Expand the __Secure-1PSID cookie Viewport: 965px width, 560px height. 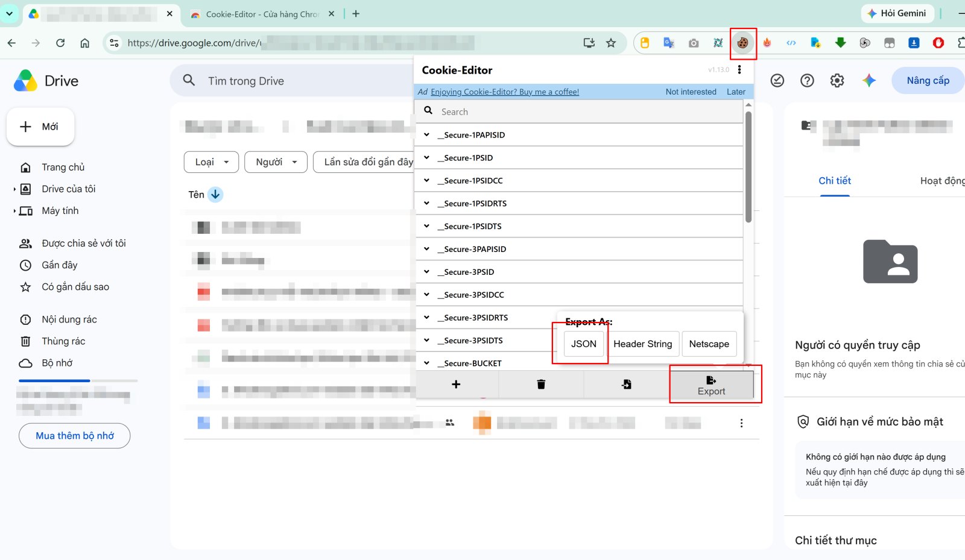pos(579,158)
